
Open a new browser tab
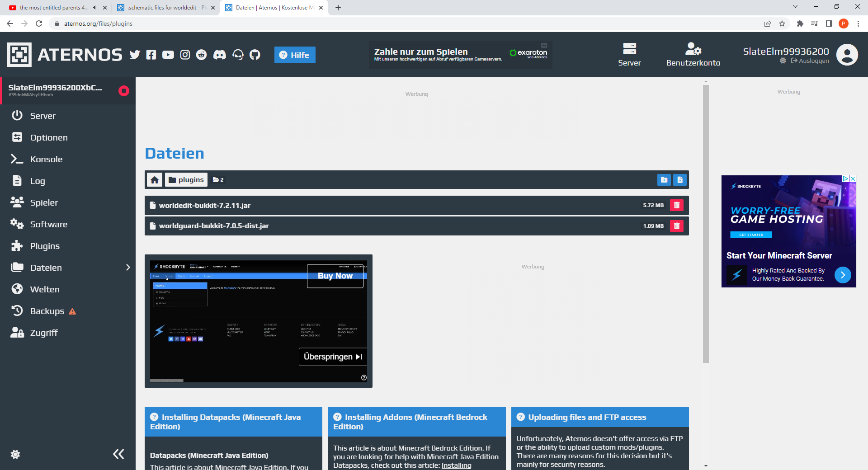(338, 8)
